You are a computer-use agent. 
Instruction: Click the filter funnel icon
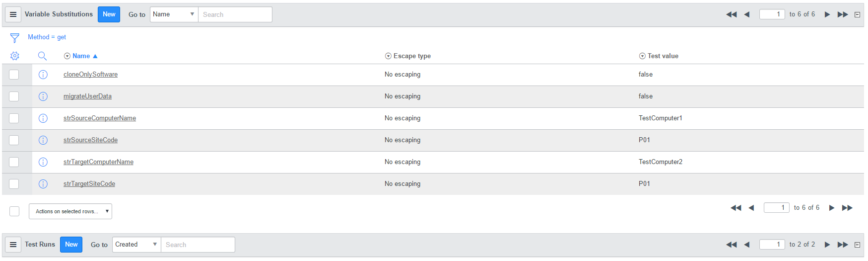click(15, 38)
